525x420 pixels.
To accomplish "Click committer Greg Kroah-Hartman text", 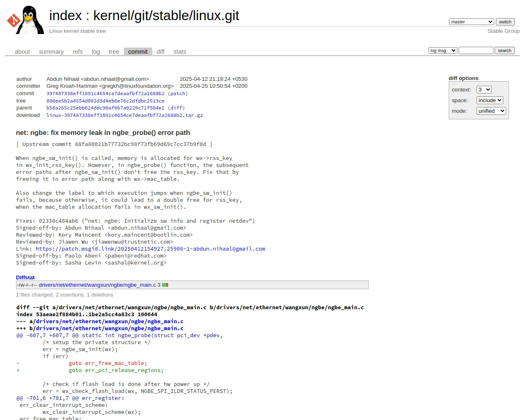I will (x=110, y=86).
